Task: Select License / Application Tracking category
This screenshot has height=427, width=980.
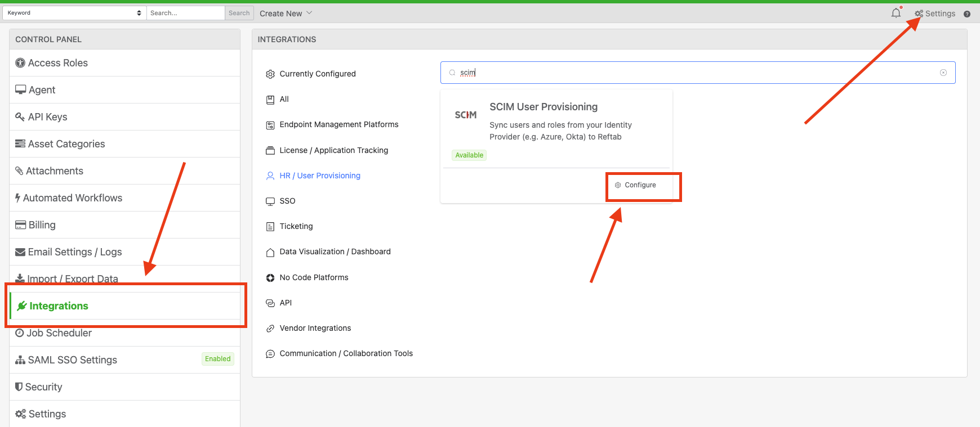Action: (x=334, y=150)
